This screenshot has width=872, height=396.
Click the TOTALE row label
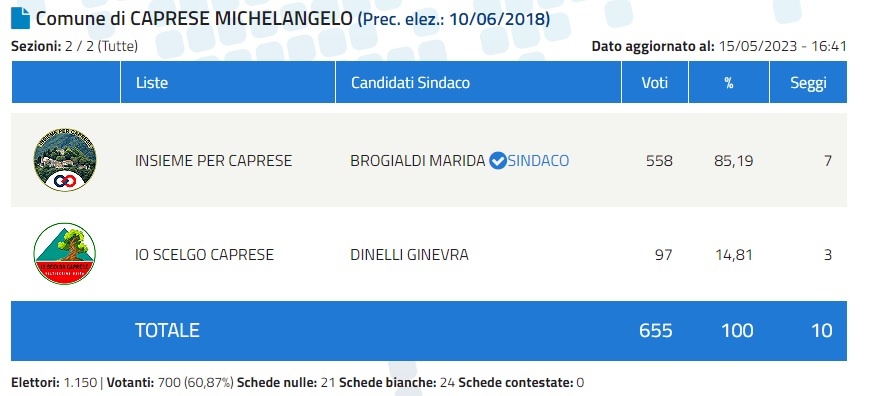point(167,330)
